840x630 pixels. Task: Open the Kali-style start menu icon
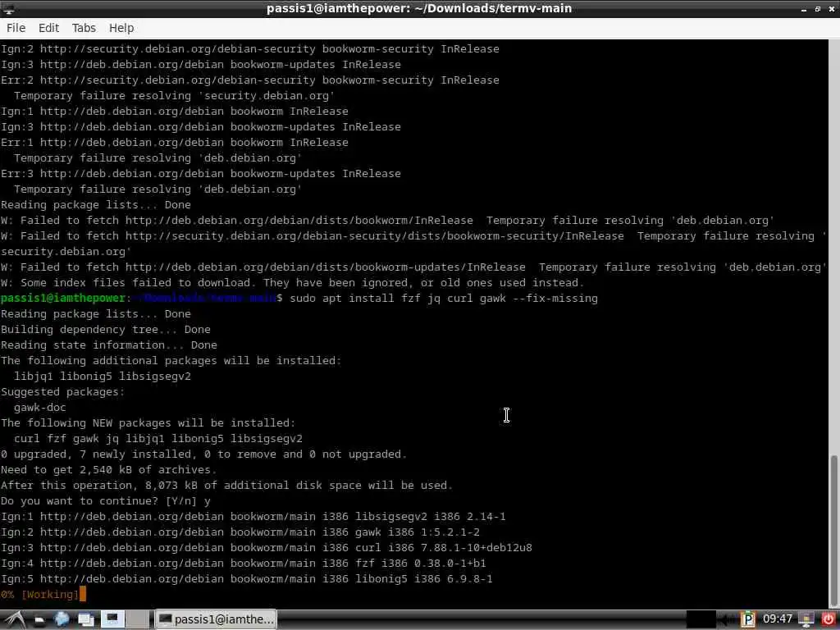(x=15, y=620)
